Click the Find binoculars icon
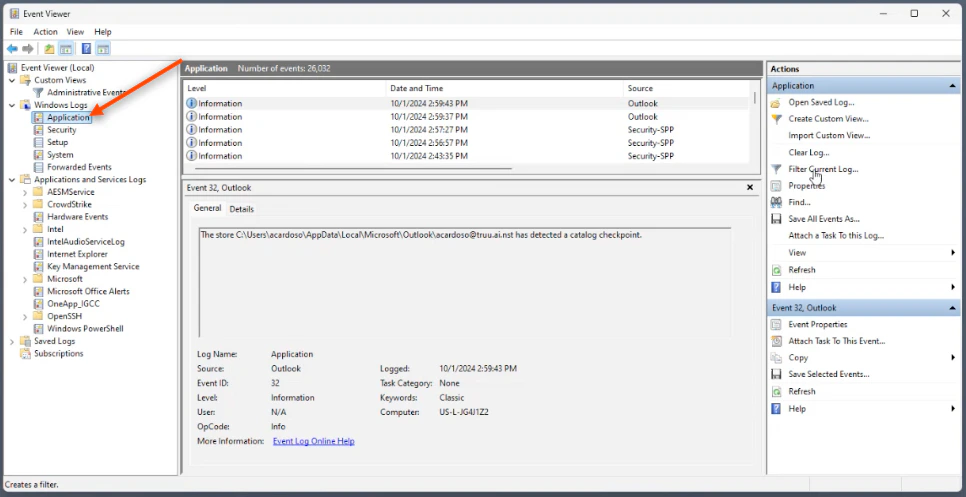The height and width of the screenshot is (497, 966). [x=776, y=202]
